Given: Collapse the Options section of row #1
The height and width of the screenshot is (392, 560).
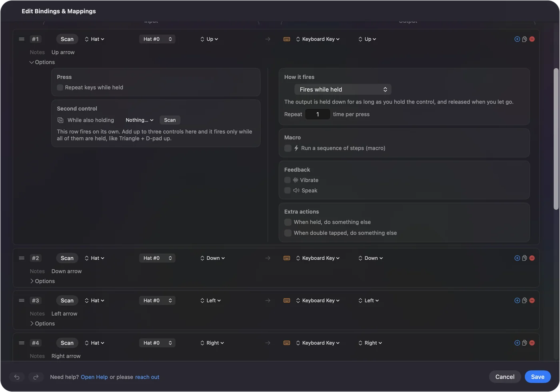Looking at the screenshot, I should (x=42, y=62).
